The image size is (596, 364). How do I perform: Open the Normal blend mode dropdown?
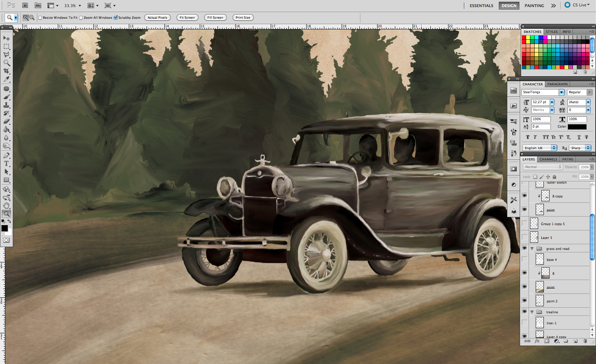pyautogui.click(x=542, y=167)
